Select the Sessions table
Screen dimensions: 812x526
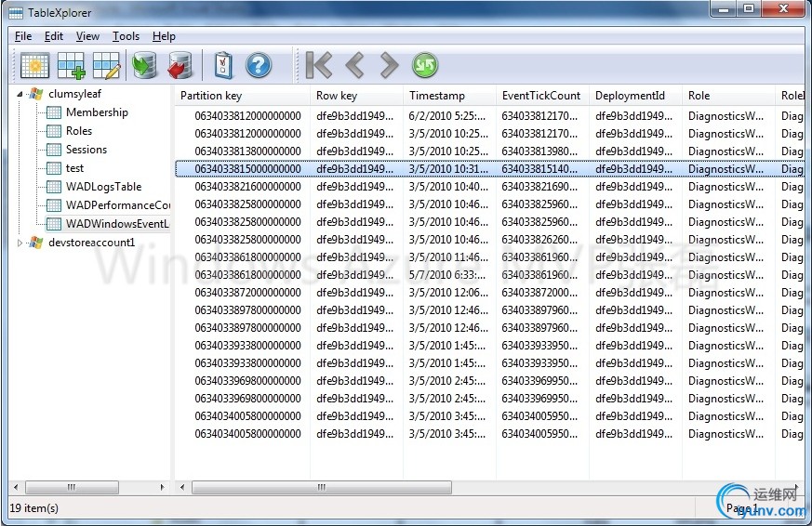pyautogui.click(x=86, y=150)
